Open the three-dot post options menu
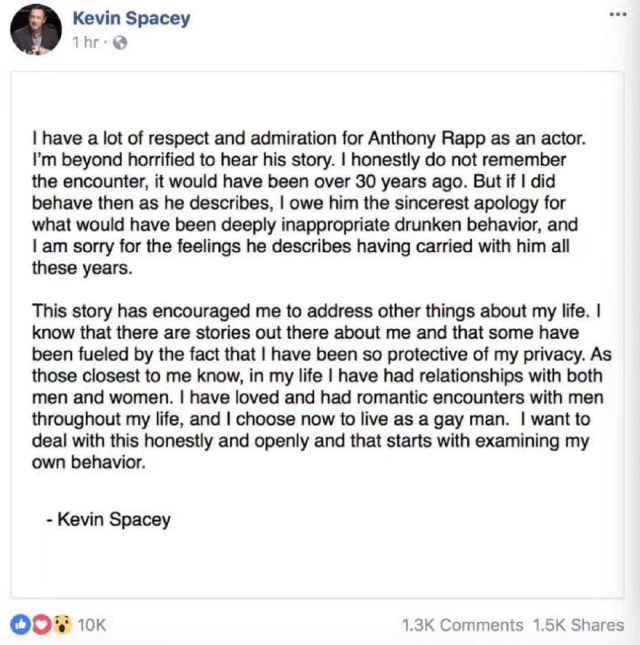 (618, 14)
